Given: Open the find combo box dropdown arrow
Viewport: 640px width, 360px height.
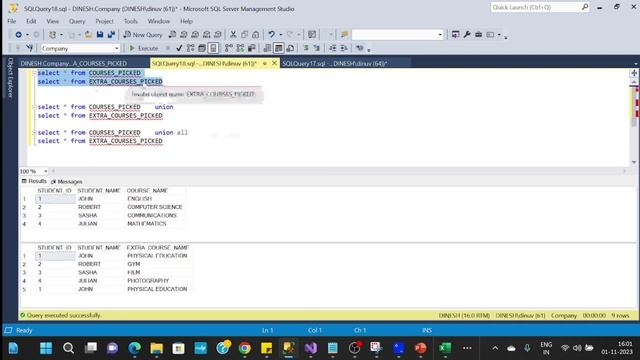Looking at the screenshot, I should pyautogui.click(x=440, y=35).
